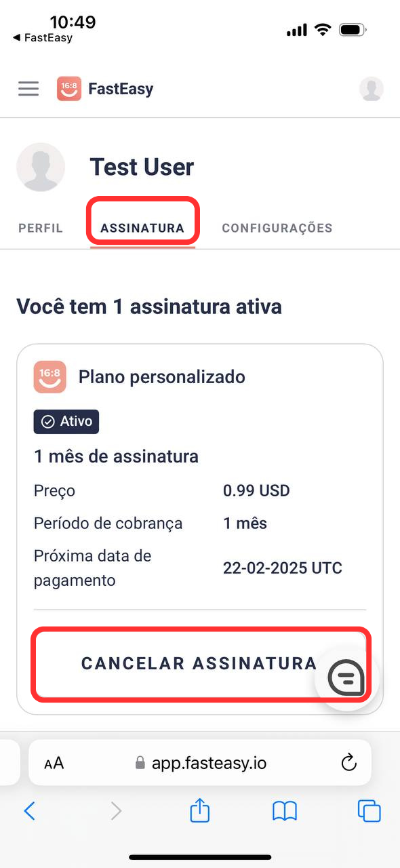Select the Assinatura tab
The image size is (400, 868).
pos(142,228)
